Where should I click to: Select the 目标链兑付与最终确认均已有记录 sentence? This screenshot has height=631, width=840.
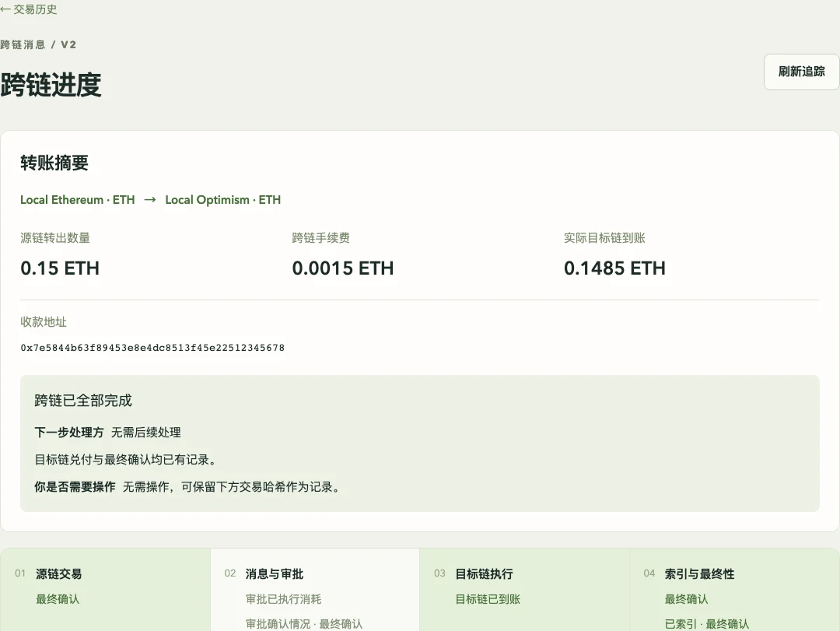click(x=125, y=460)
